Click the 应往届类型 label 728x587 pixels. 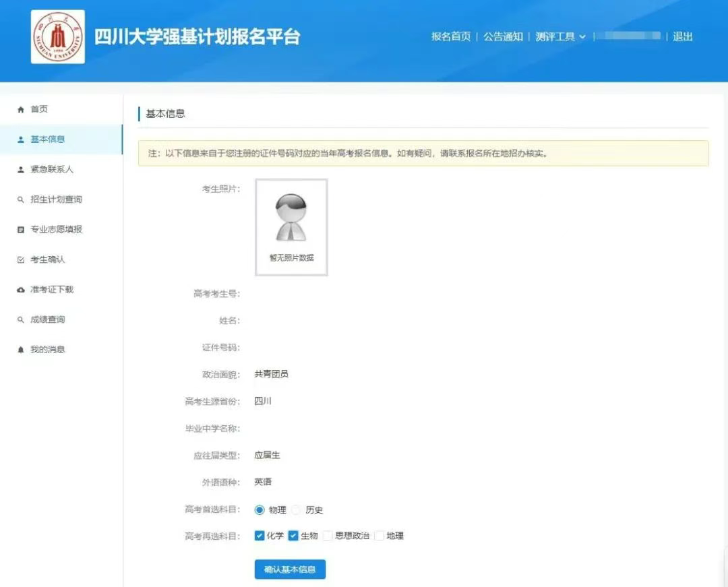[217, 456]
